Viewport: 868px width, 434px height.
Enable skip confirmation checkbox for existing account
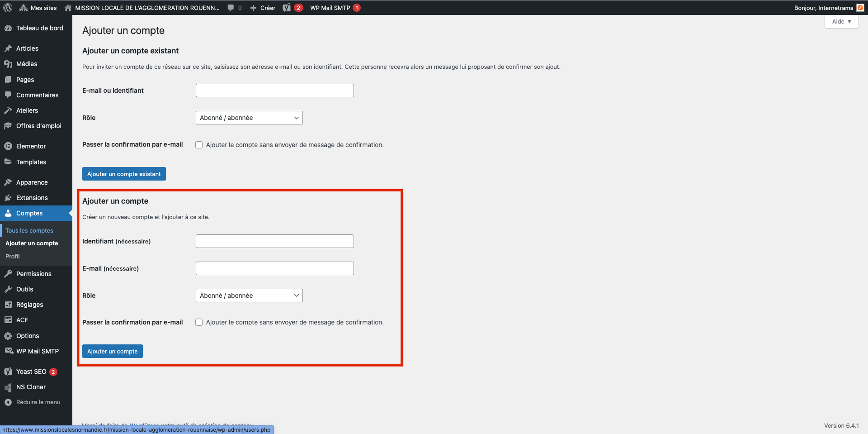[199, 145]
